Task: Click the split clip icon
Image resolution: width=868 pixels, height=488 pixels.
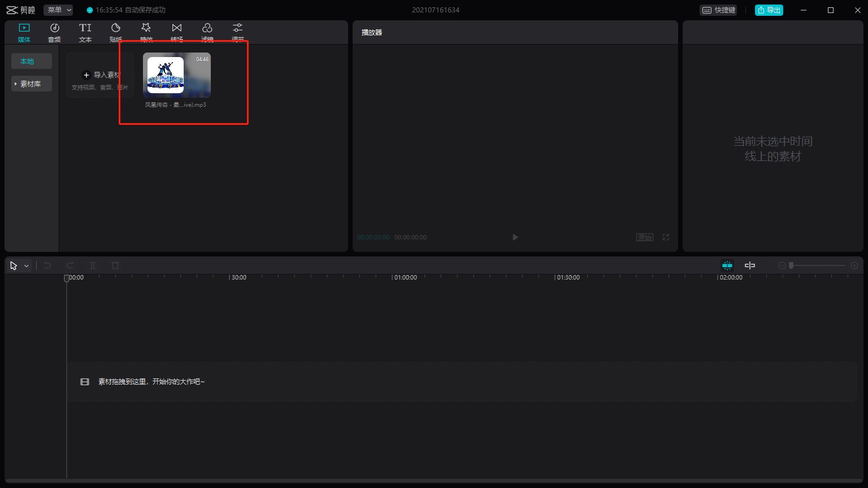Action: [93, 265]
